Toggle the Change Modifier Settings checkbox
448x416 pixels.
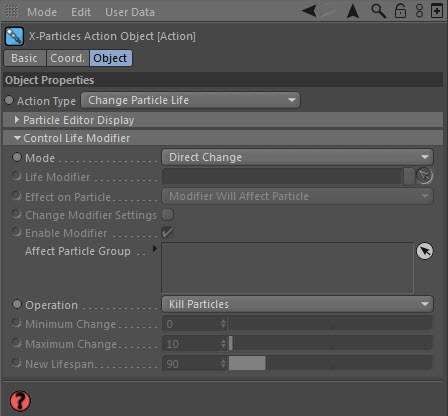click(168, 215)
